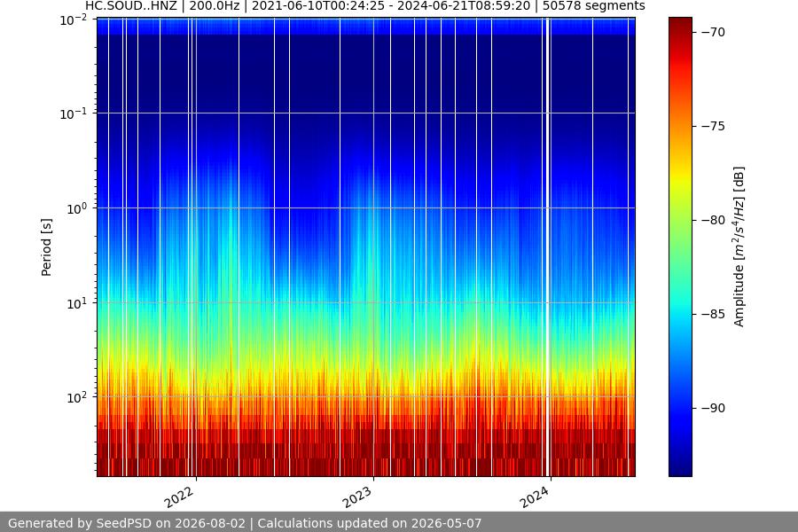Click the 10^0 period tick label
This screenshot has height=532, width=798.
pyautogui.click(x=77, y=208)
